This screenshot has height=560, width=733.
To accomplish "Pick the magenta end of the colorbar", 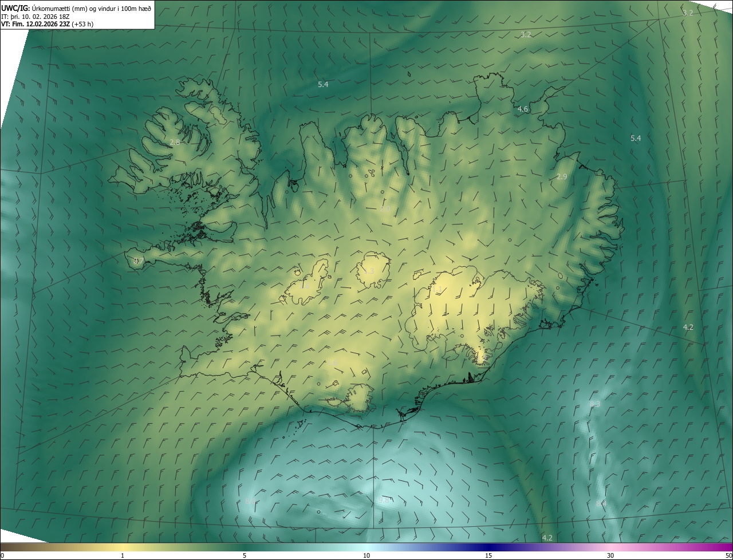I will [x=726, y=547].
